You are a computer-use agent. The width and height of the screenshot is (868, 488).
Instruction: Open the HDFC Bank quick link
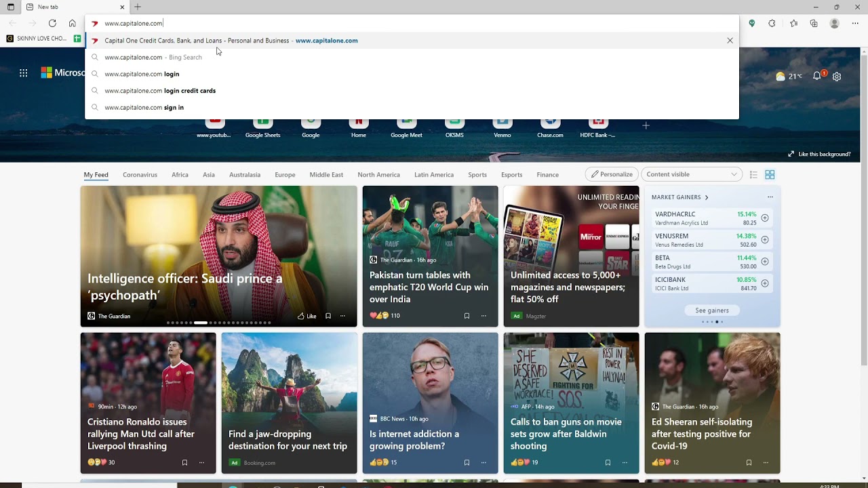597,127
